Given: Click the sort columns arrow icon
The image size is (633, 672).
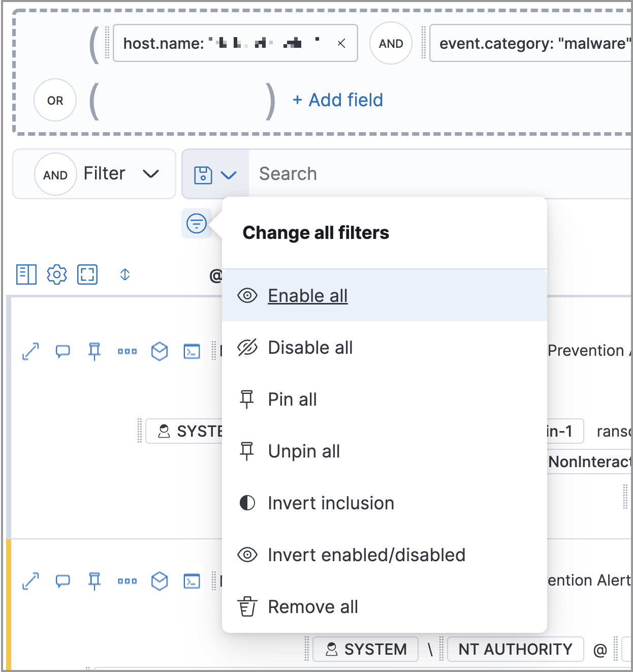Looking at the screenshot, I should [x=124, y=274].
